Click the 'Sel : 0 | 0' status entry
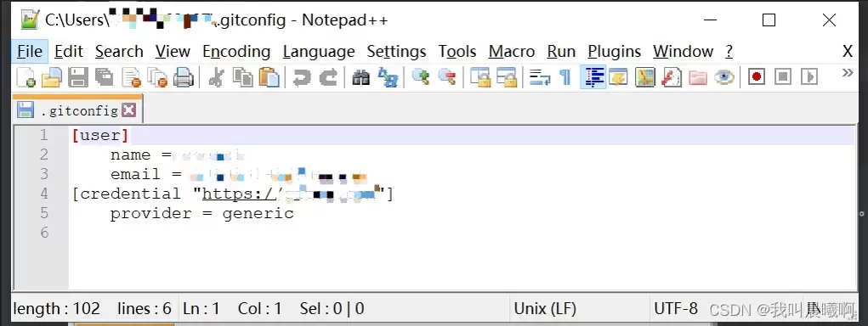This screenshot has width=868, height=326. click(332, 308)
